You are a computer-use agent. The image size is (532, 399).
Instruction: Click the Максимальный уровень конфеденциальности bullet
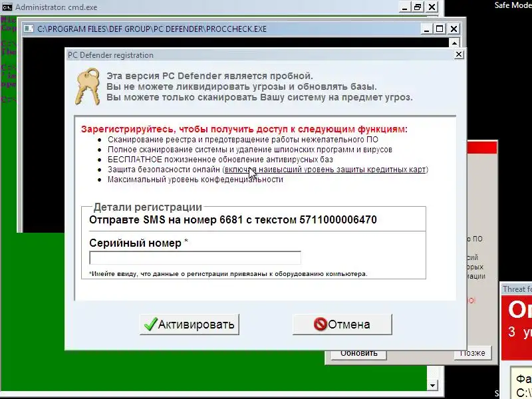point(195,179)
